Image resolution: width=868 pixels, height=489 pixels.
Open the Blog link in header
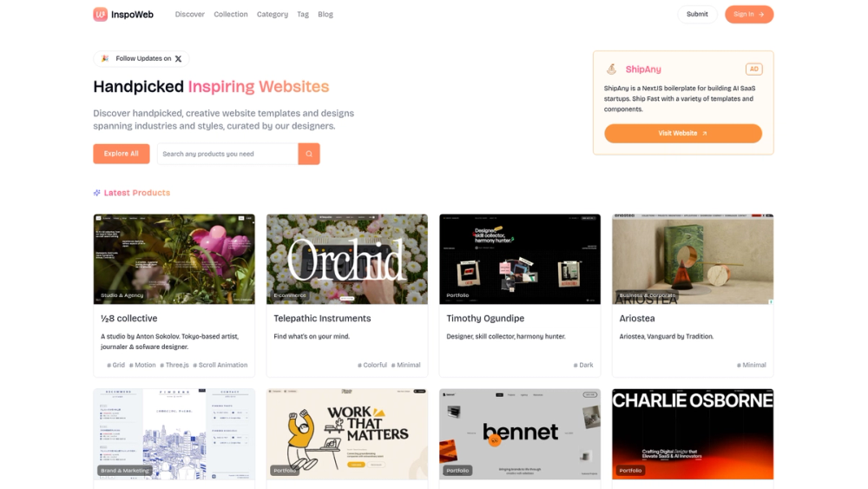(325, 15)
